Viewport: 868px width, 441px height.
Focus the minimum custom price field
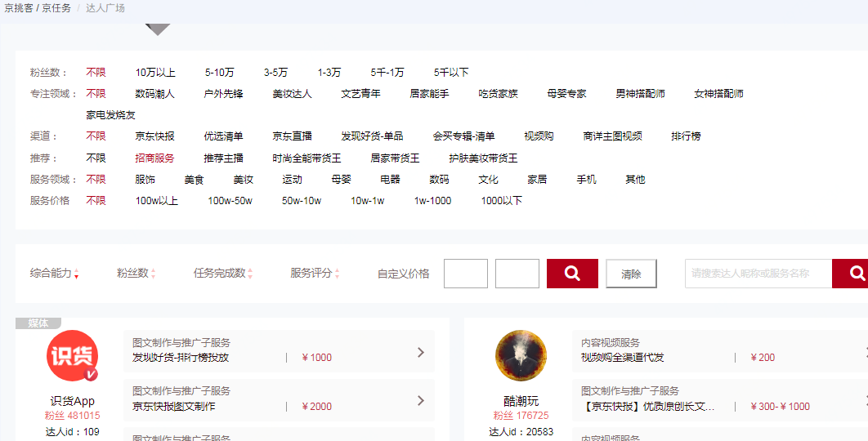point(466,274)
